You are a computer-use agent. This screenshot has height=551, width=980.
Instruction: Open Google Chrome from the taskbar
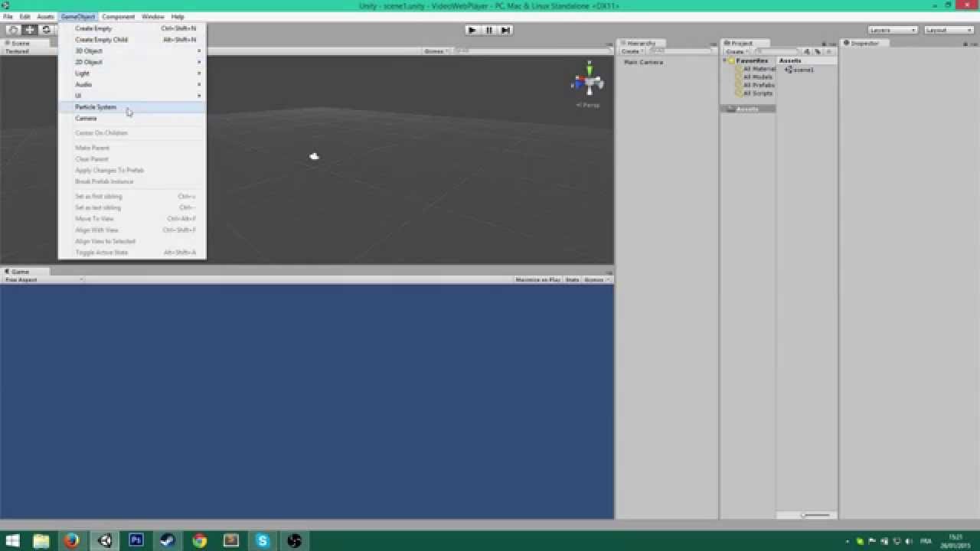pyautogui.click(x=200, y=540)
